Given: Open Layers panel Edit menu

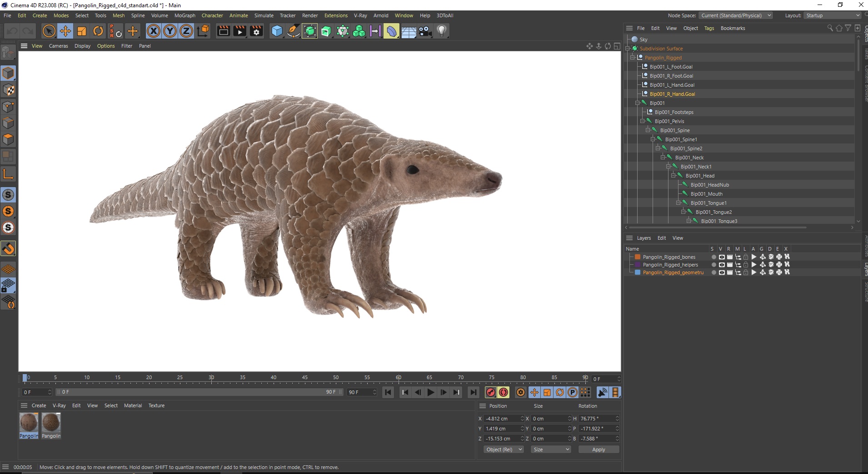Looking at the screenshot, I should point(662,238).
